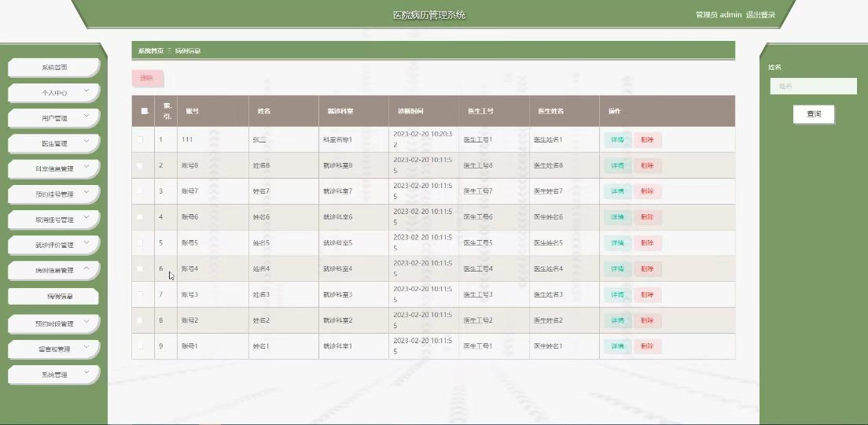Remove the 姓名6 row with 删除
868x425 pixels.
(x=647, y=217)
